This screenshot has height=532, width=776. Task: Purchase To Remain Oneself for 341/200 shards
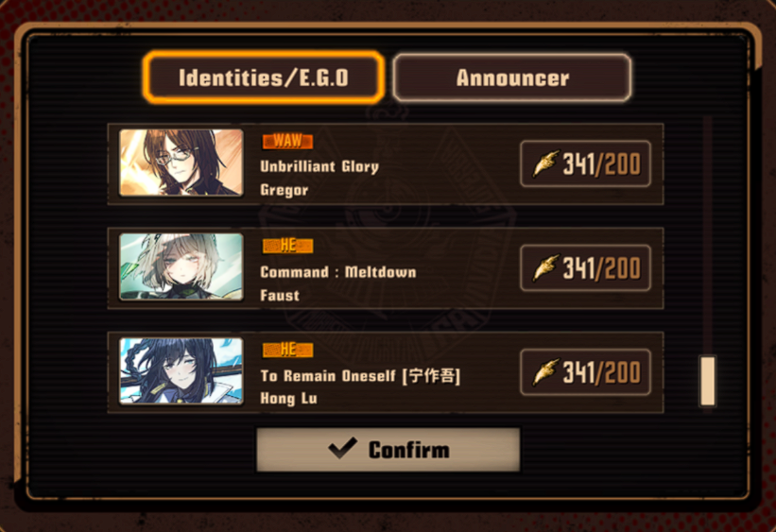[585, 372]
